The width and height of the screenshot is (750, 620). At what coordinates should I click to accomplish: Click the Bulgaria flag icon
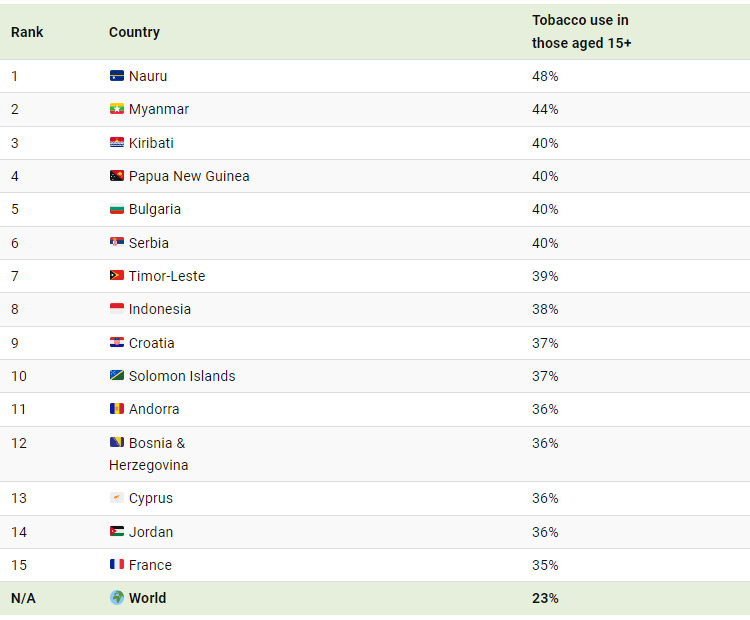pyautogui.click(x=116, y=210)
